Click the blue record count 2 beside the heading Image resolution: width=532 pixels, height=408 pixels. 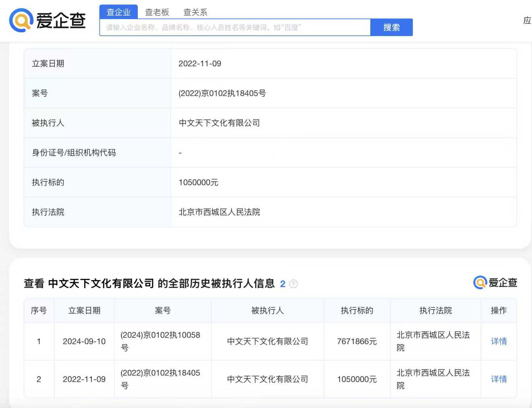(283, 284)
